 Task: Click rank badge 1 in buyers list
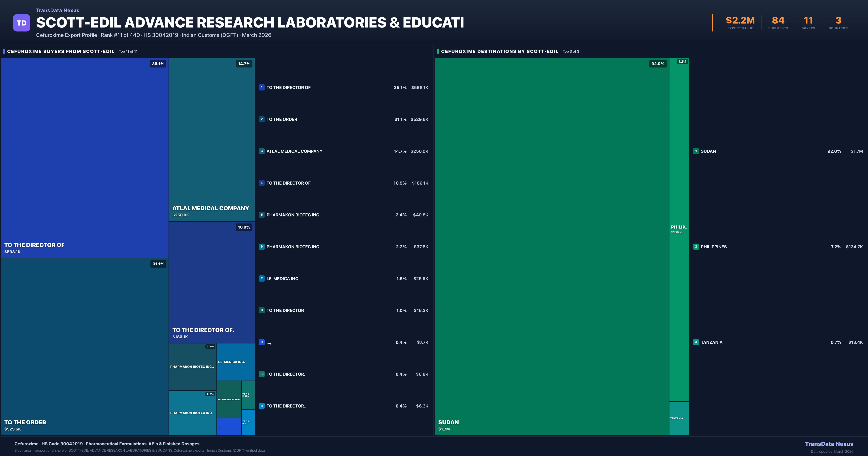[261, 87]
